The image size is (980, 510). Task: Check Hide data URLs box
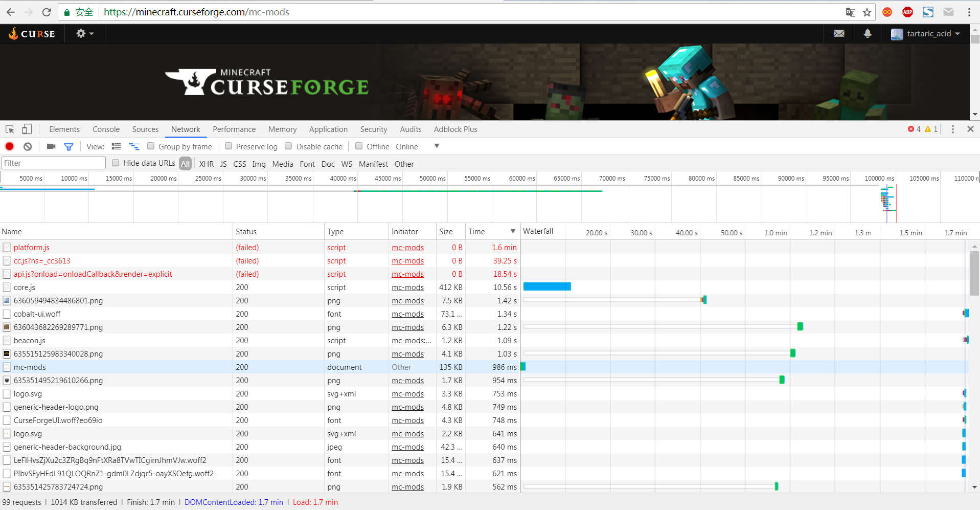pos(116,163)
